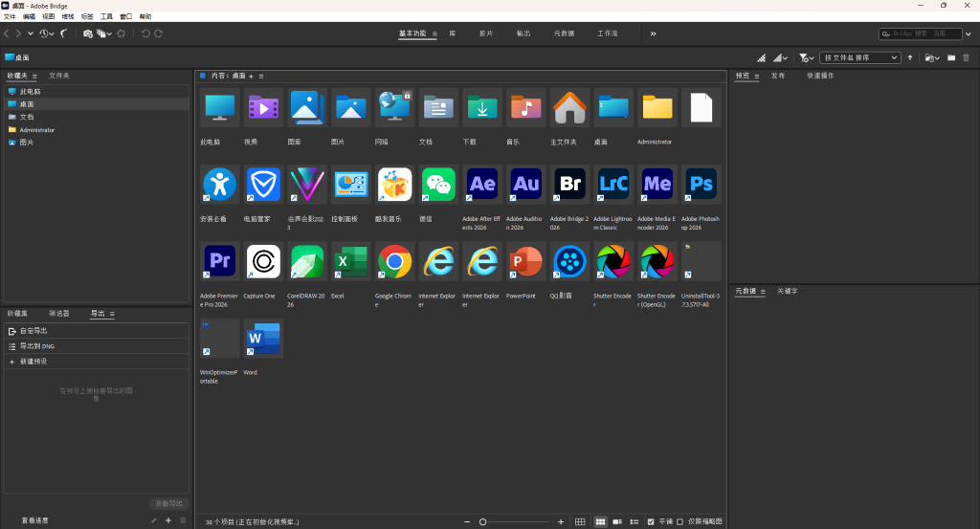
Task: Open the 编辑 menu
Action: click(29, 17)
